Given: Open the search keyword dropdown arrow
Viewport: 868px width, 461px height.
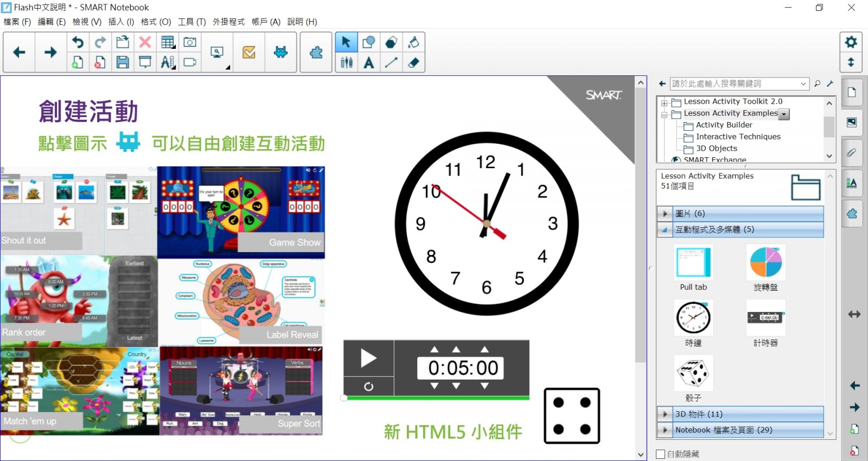Looking at the screenshot, I should point(803,84).
